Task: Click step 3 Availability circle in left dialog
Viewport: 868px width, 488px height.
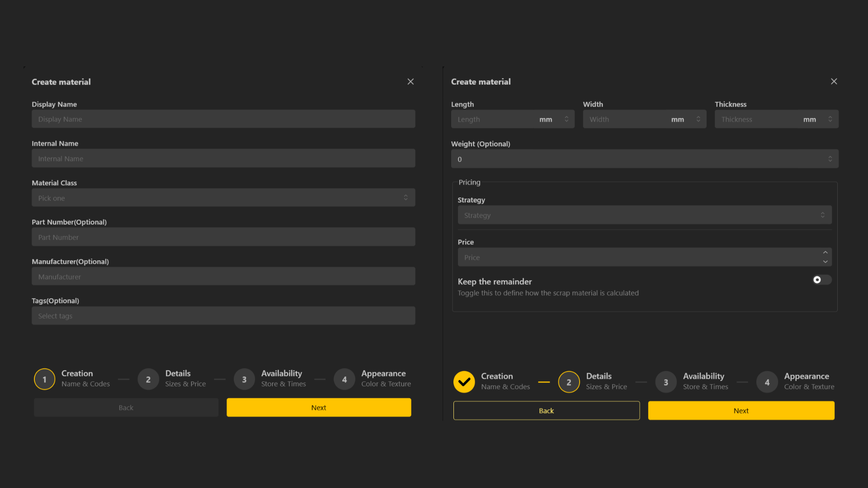Action: click(244, 379)
